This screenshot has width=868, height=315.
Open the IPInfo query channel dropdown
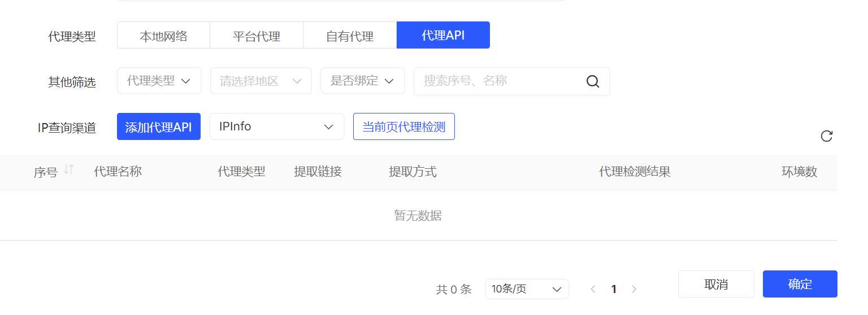tap(277, 126)
